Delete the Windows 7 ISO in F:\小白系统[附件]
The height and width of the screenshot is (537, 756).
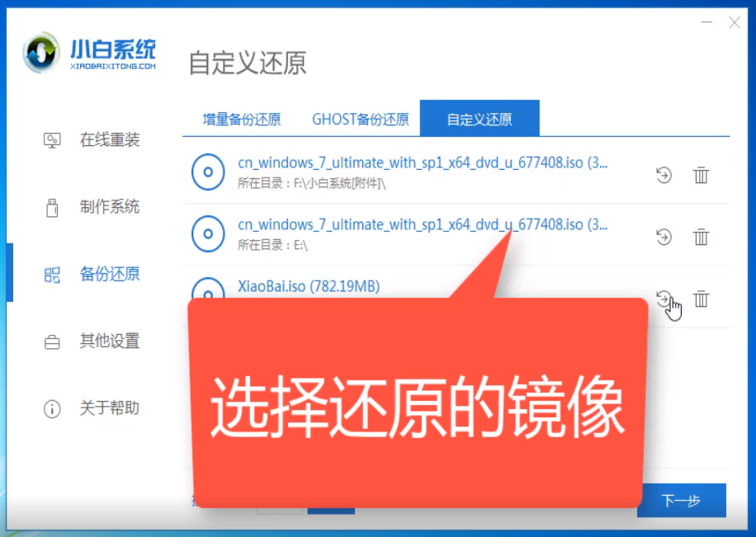coord(701,175)
